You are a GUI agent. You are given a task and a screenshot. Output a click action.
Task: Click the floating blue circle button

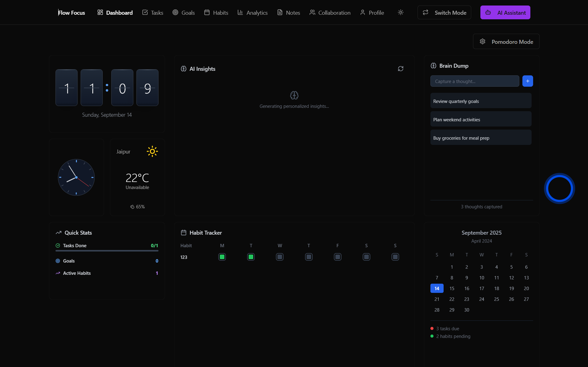pos(559,188)
